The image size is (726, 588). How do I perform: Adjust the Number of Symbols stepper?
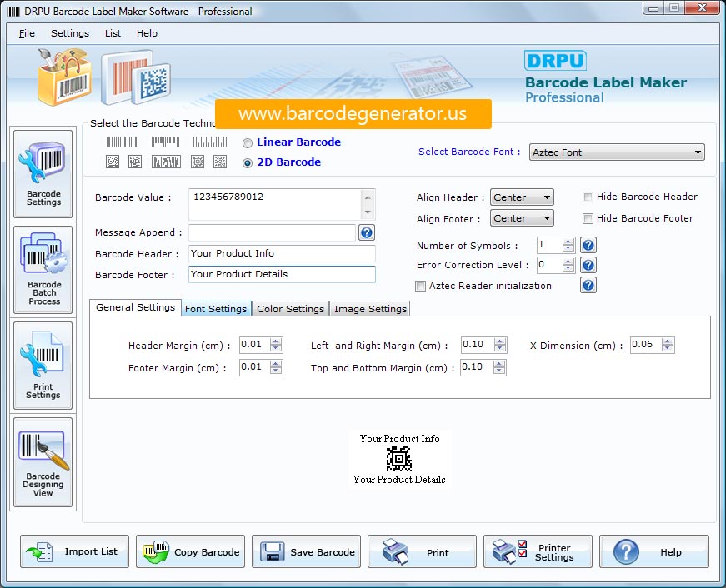tap(568, 245)
